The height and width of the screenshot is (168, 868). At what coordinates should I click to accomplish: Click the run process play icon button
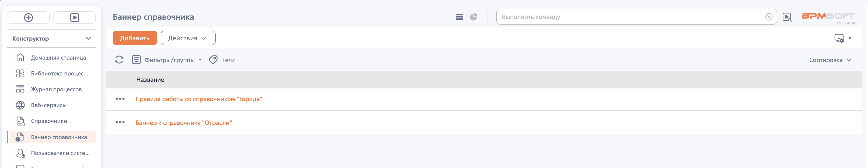74,17
